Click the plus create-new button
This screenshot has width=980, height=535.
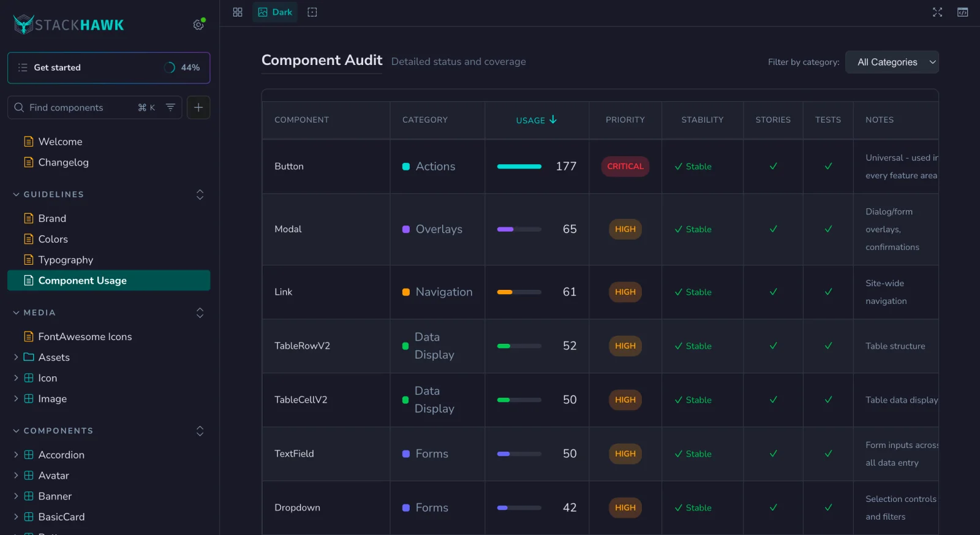pyautogui.click(x=198, y=107)
